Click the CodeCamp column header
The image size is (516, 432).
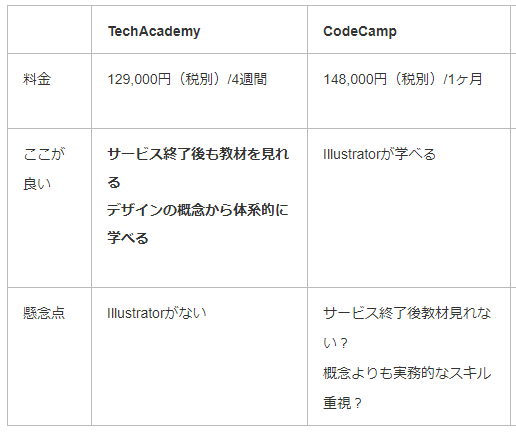pyautogui.click(x=360, y=31)
